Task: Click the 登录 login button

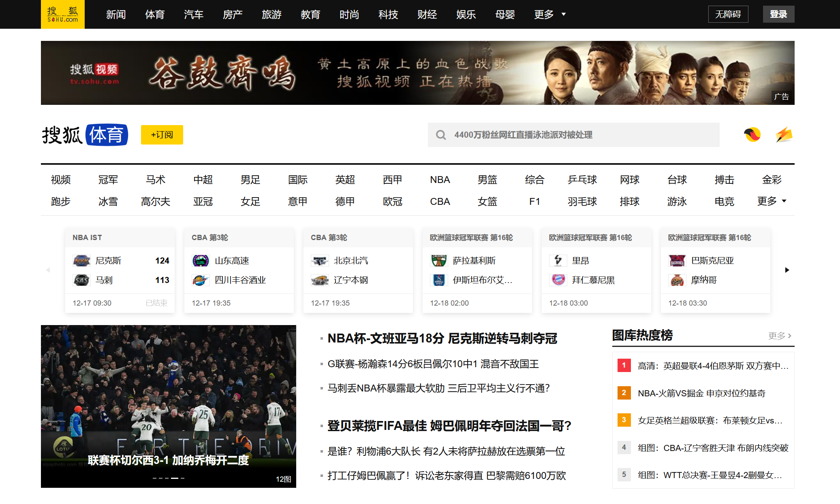Action: point(778,14)
